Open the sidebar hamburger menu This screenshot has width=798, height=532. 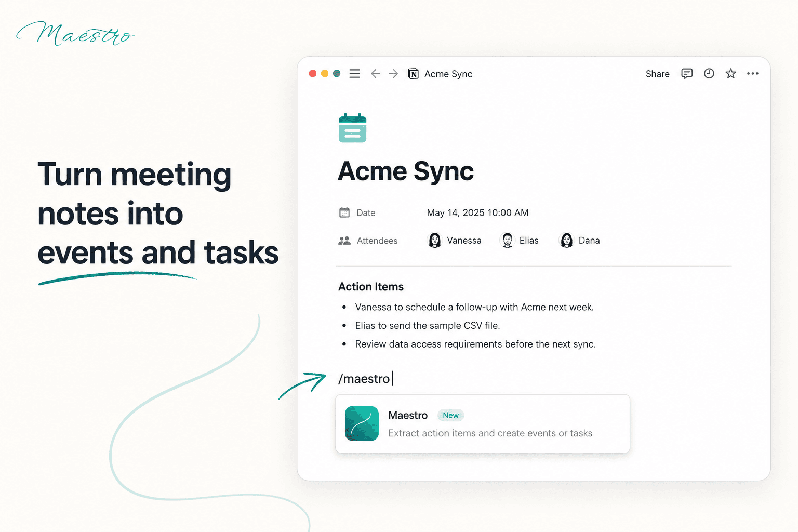tap(354, 74)
